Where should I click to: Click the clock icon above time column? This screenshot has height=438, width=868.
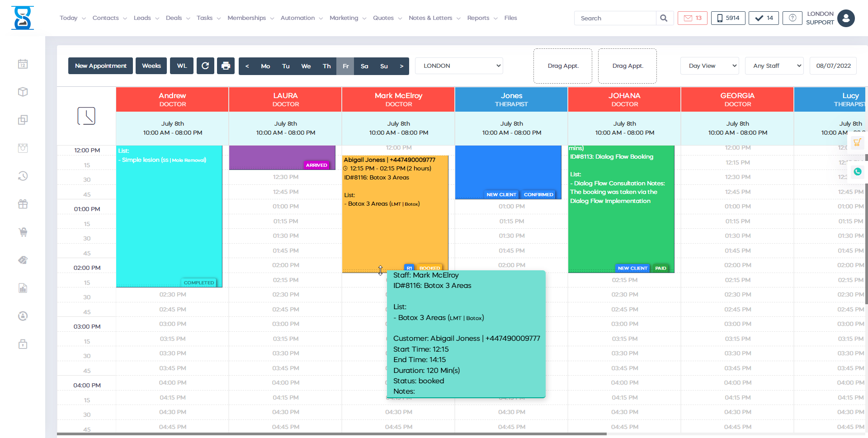point(86,116)
